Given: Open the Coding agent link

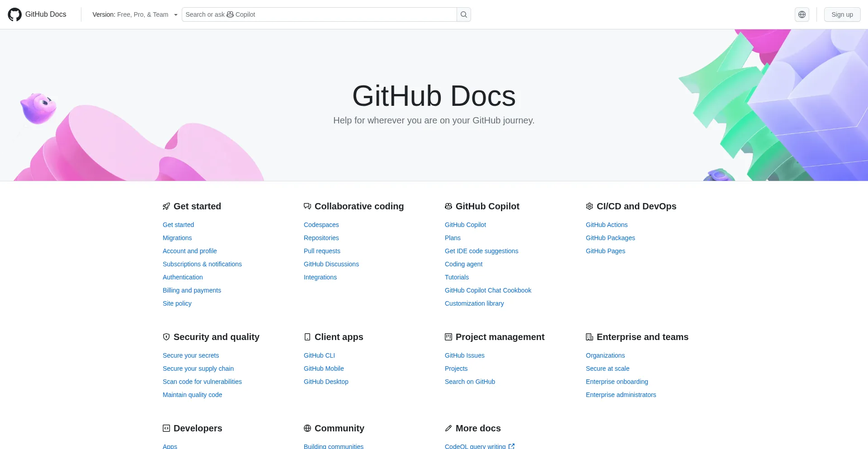Looking at the screenshot, I should [463, 264].
